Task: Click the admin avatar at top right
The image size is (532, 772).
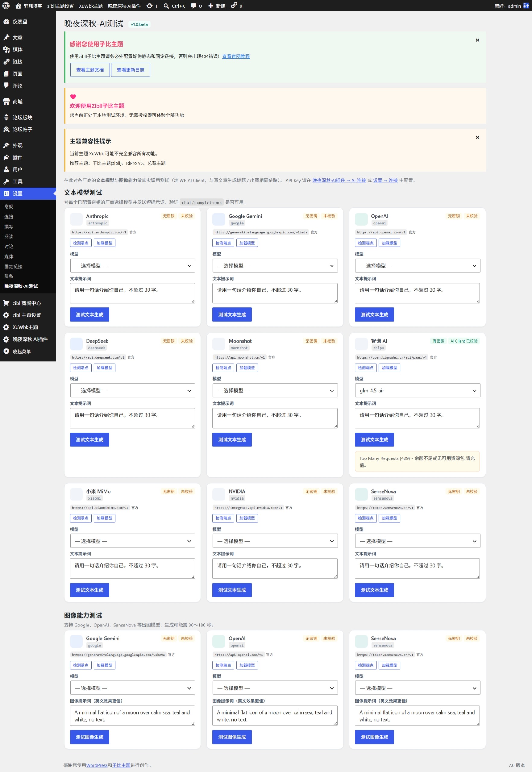Action: pyautogui.click(x=526, y=6)
